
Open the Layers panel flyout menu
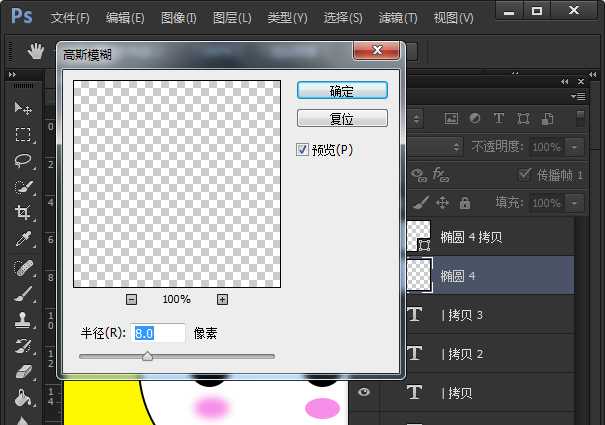[x=578, y=96]
